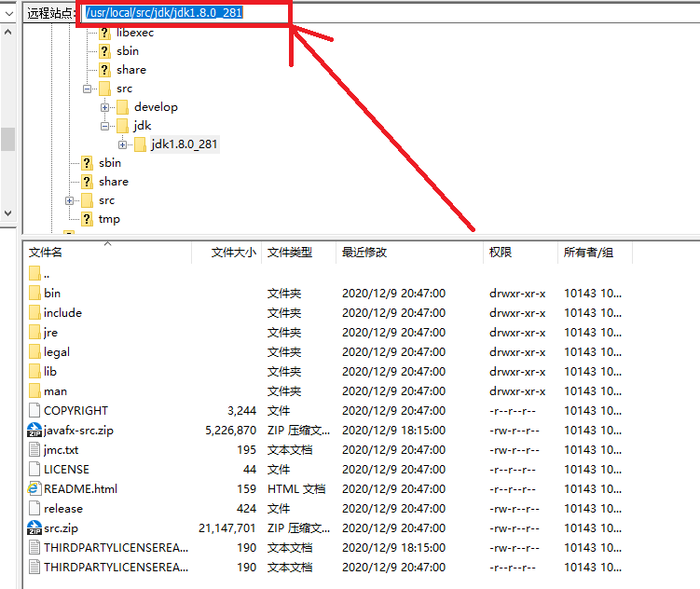Screen dimensions: 700x589
Task: Select the develop tree folder
Action: (x=156, y=107)
